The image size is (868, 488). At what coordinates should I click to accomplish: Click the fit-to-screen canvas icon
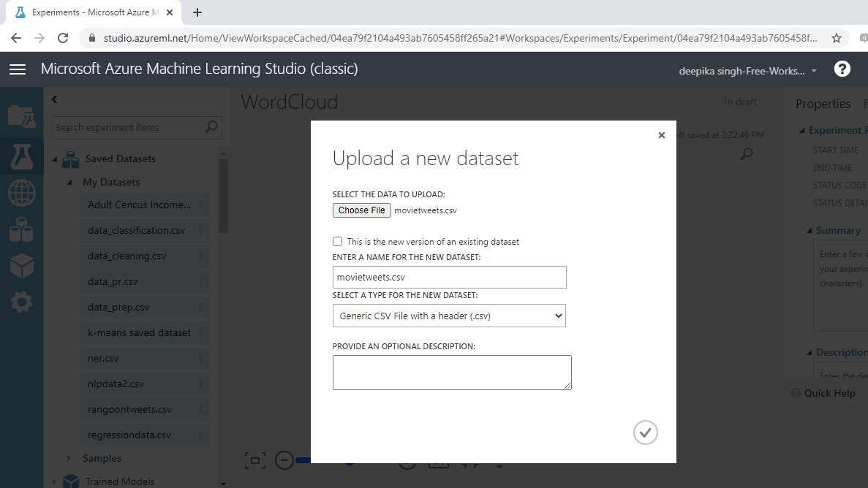255,460
